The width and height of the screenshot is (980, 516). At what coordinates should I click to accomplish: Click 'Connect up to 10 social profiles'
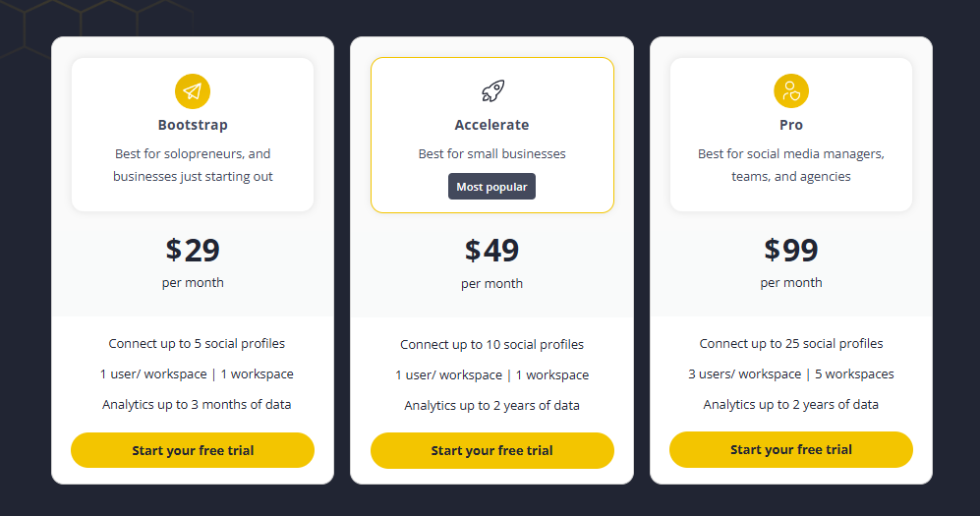point(491,345)
